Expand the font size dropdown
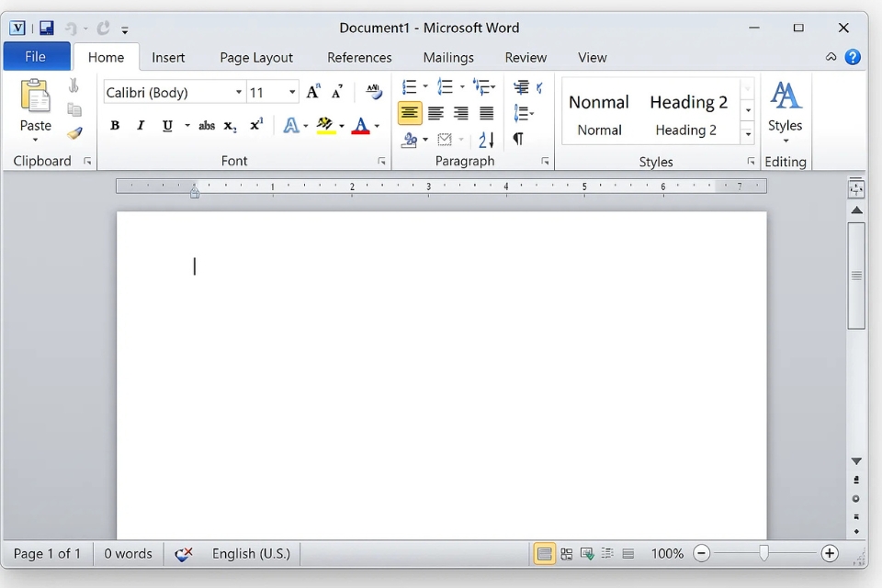This screenshot has width=882, height=588. [292, 92]
